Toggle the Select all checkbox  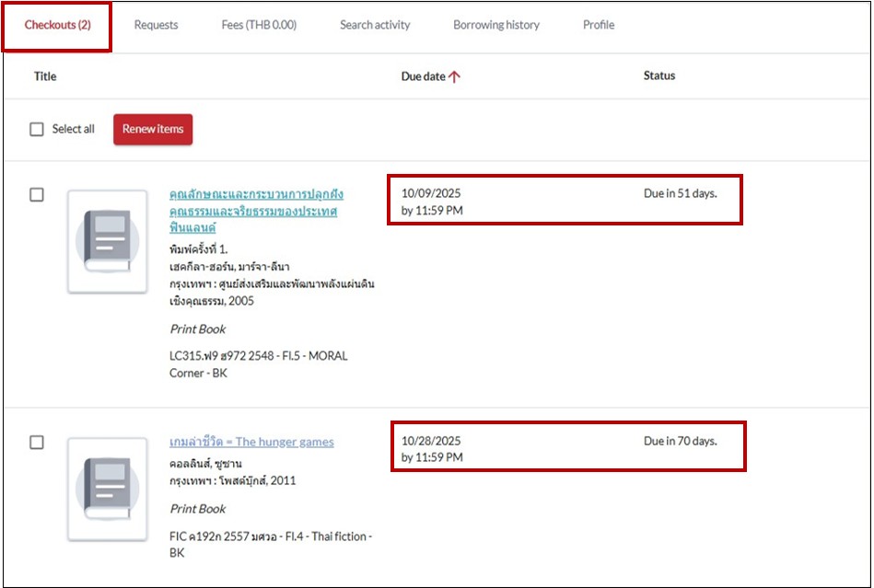tap(37, 130)
